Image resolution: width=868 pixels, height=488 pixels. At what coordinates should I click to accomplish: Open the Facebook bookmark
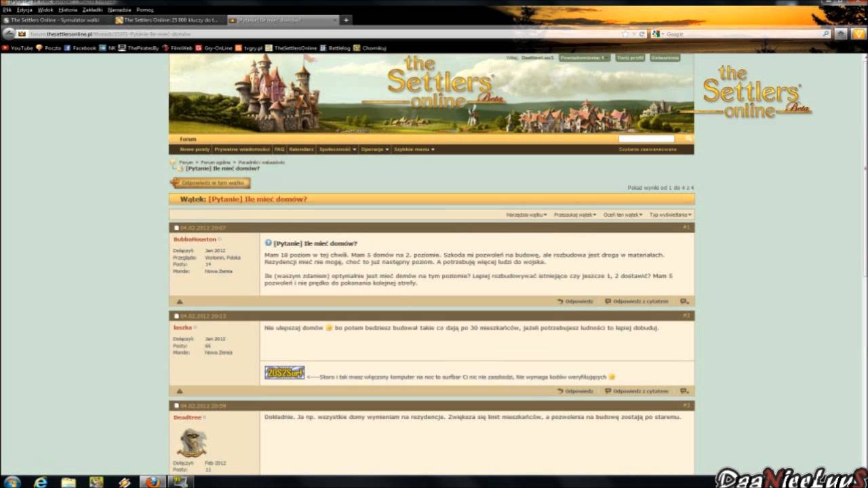click(x=80, y=48)
